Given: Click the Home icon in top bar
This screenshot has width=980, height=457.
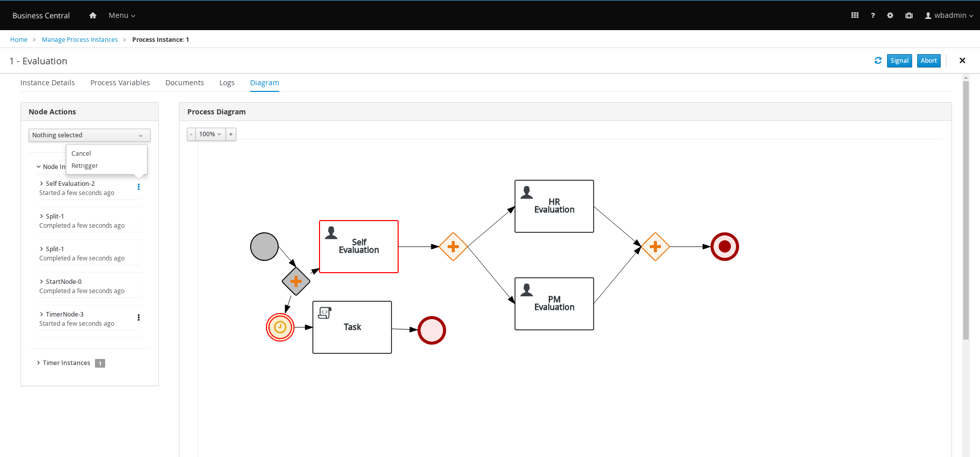Looking at the screenshot, I should click(92, 15).
